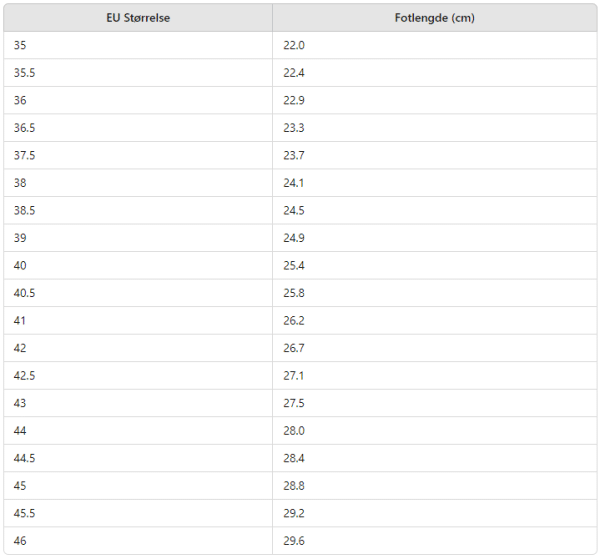The height and width of the screenshot is (559, 600).
Task: Click the 25.4 foot length cell
Action: point(294,266)
